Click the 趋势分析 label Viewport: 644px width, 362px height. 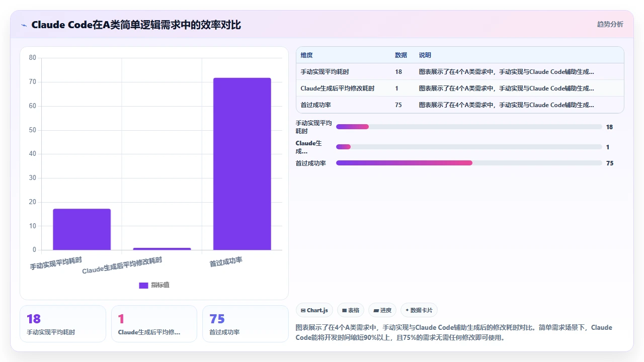pyautogui.click(x=610, y=24)
